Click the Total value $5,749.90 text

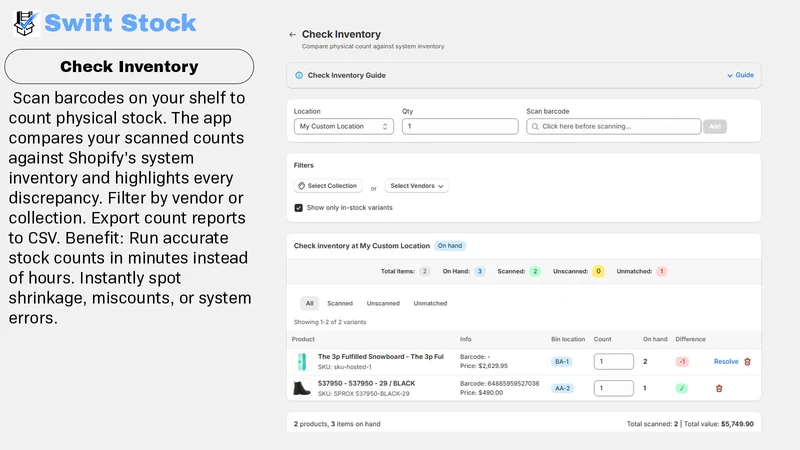click(718, 424)
